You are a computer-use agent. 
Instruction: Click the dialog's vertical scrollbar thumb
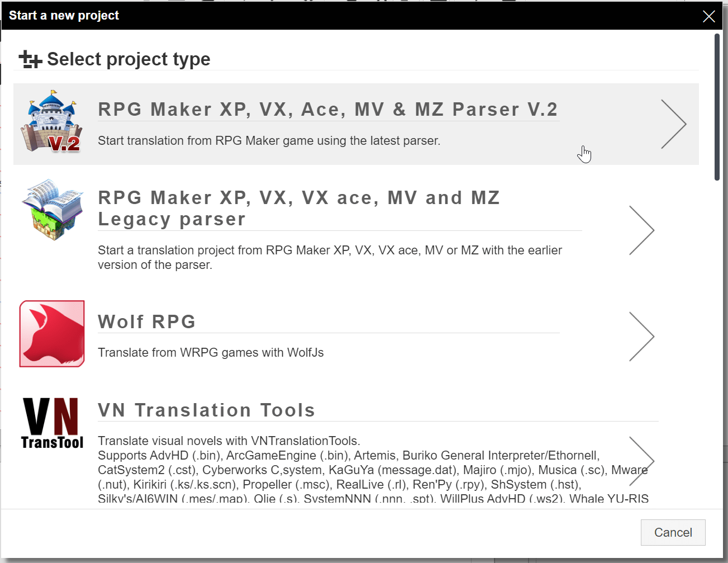pos(717,107)
